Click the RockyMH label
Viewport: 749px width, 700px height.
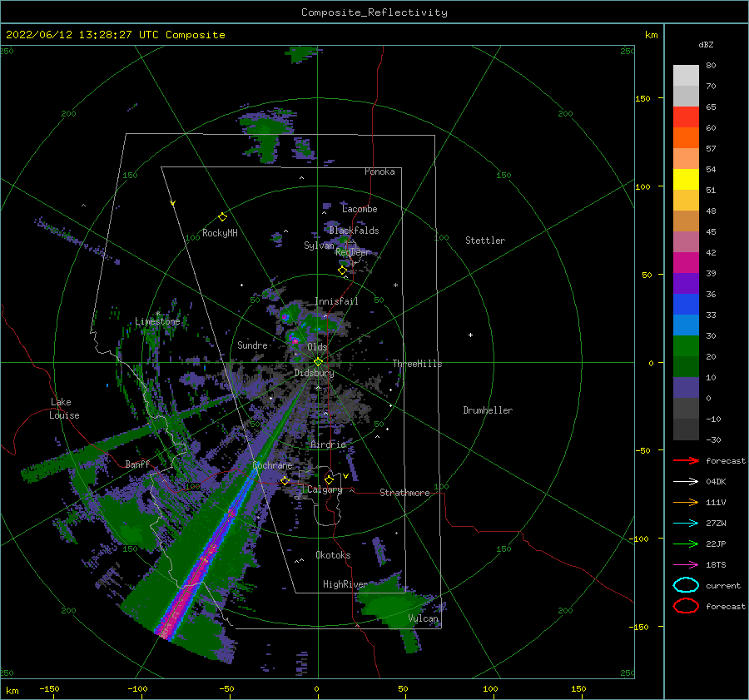[x=220, y=233]
